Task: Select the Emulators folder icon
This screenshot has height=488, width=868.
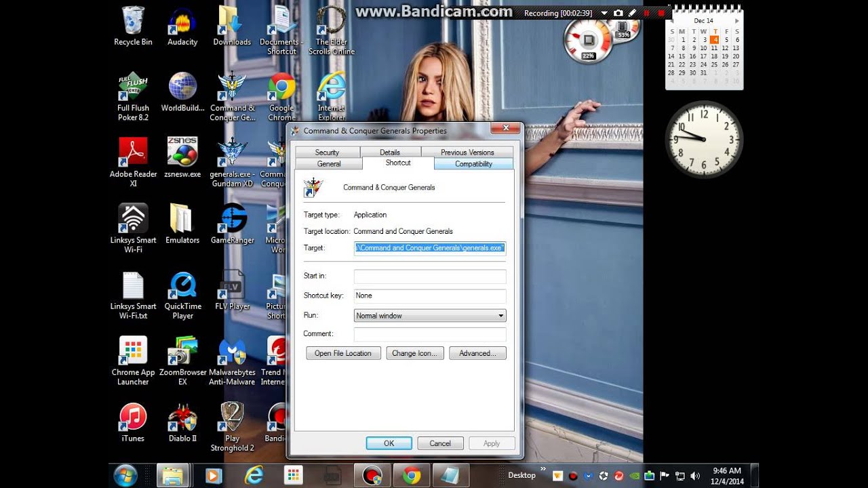Action: click(182, 224)
